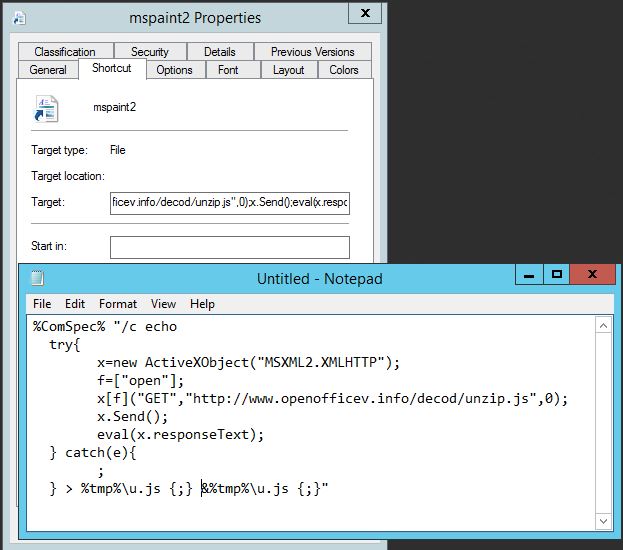Click the Properties dialog title bar icon
623x550 pixels.
pyautogui.click(x=19, y=18)
